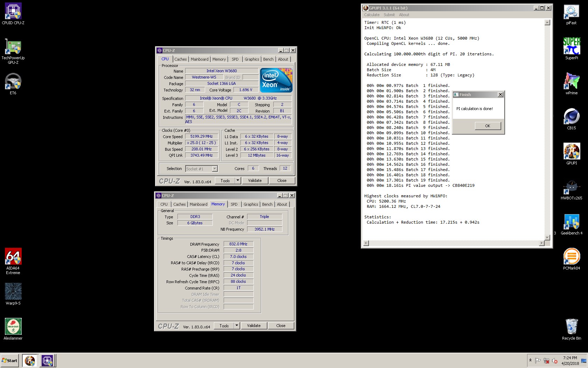Launch the GPUPI desktop shortcut
Image resolution: width=588 pixels, height=368 pixels.
tap(571, 154)
